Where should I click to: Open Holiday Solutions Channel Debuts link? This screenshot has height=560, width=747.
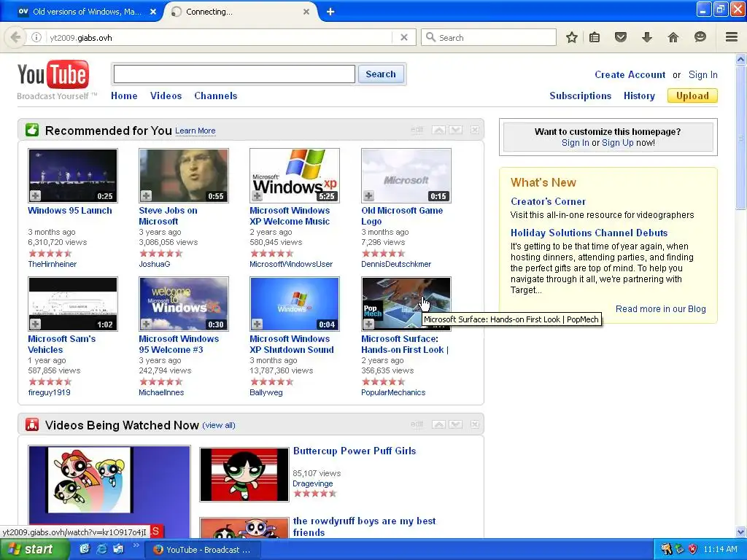pos(589,233)
